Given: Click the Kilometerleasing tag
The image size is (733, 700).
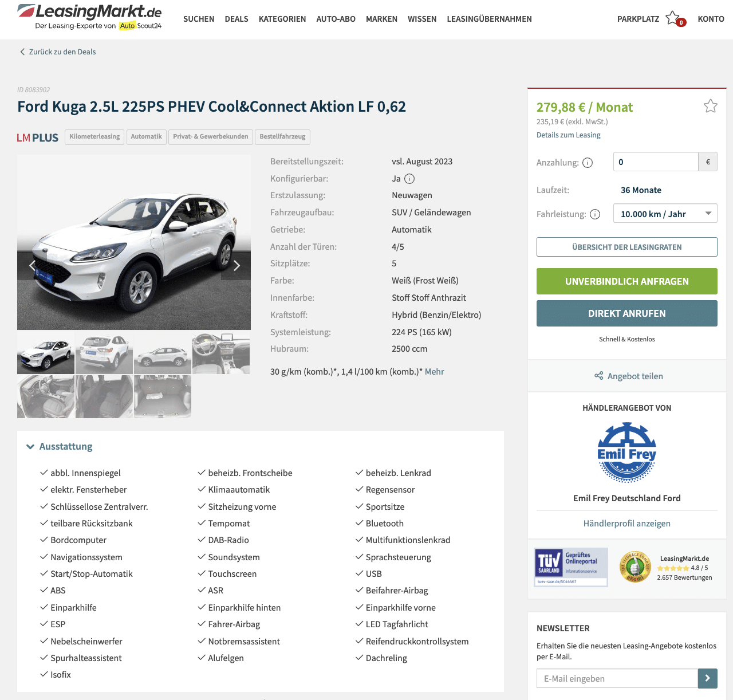Looking at the screenshot, I should [x=94, y=137].
